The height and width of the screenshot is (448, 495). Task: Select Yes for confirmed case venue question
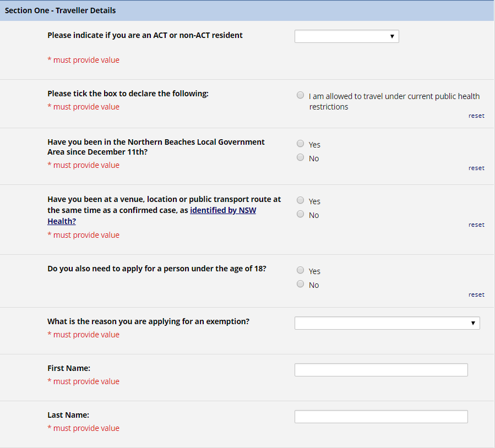300,200
